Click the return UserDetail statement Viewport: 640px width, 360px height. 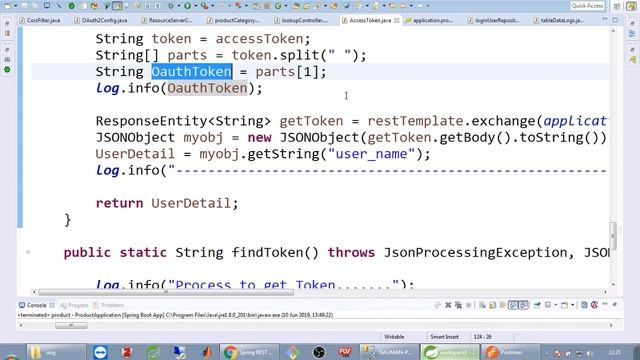coord(167,203)
